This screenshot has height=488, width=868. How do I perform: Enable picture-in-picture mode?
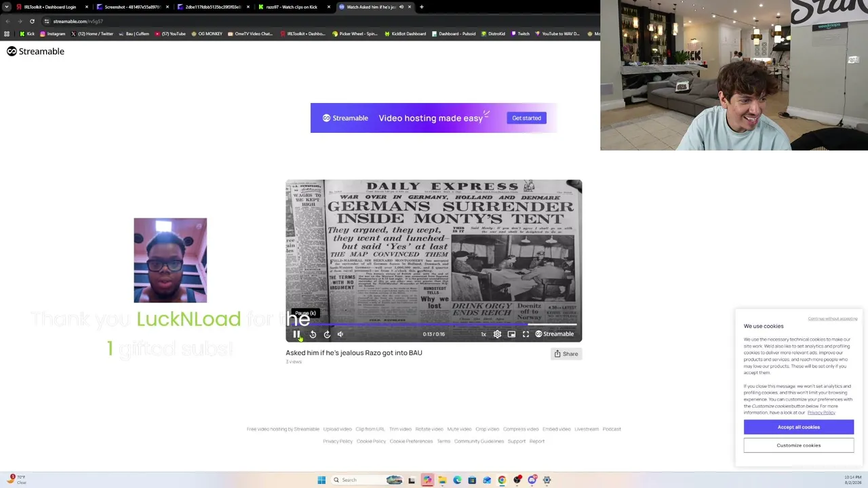(511, 334)
